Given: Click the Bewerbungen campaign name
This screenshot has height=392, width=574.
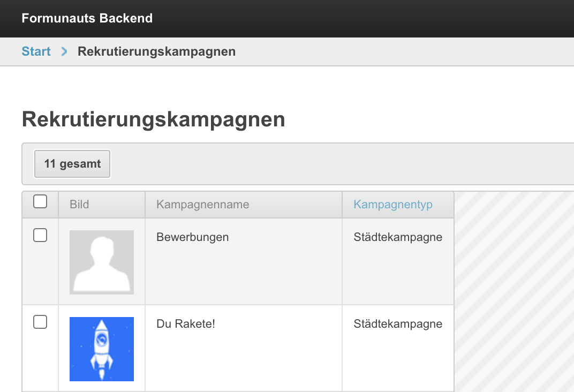Looking at the screenshot, I should 193,237.
